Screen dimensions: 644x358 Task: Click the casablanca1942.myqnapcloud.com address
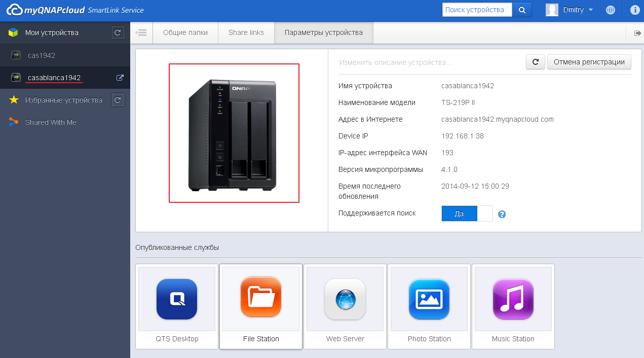[x=498, y=119]
